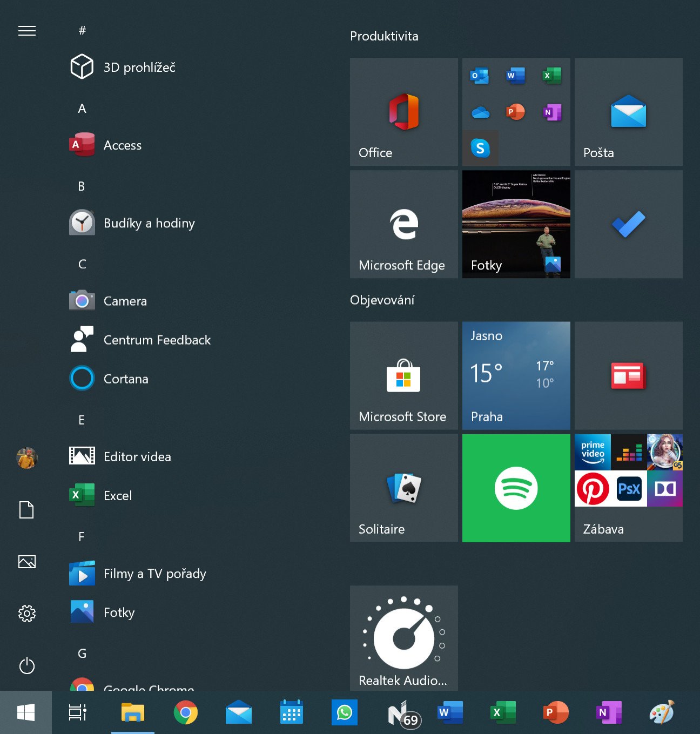Expand the Start hamburger menu

(x=27, y=31)
